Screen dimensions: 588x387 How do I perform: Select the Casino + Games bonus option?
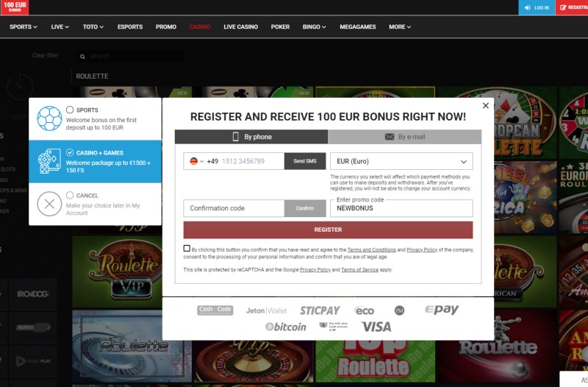70,152
